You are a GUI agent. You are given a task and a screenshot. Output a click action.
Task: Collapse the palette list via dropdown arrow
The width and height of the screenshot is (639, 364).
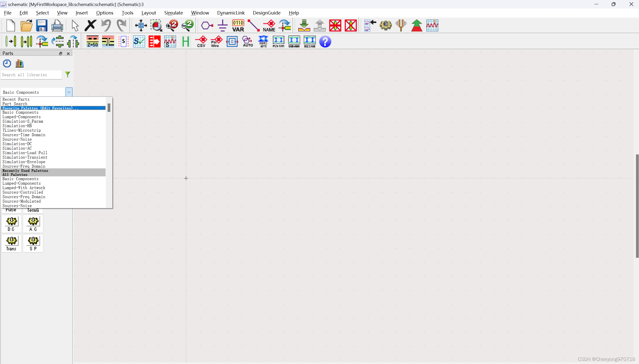69,92
